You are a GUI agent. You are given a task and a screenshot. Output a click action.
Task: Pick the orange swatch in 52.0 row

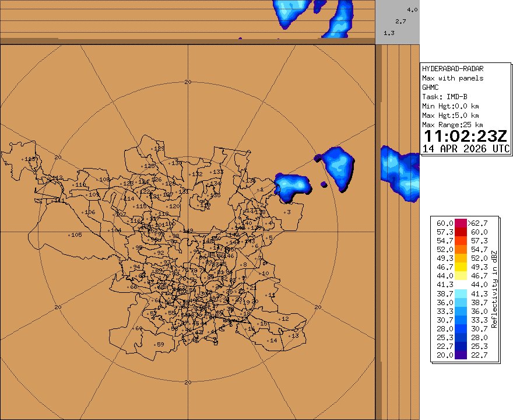[461, 250]
